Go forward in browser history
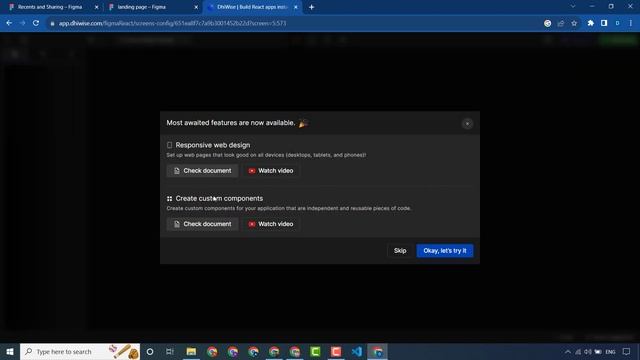 point(22,23)
